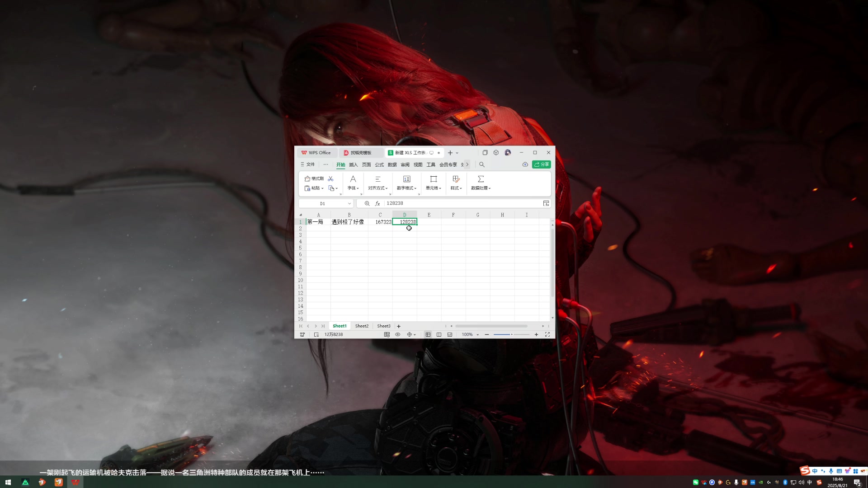This screenshot has width=868, height=488.
Task: Click the multi-window icon in title bar
Action: [485, 153]
